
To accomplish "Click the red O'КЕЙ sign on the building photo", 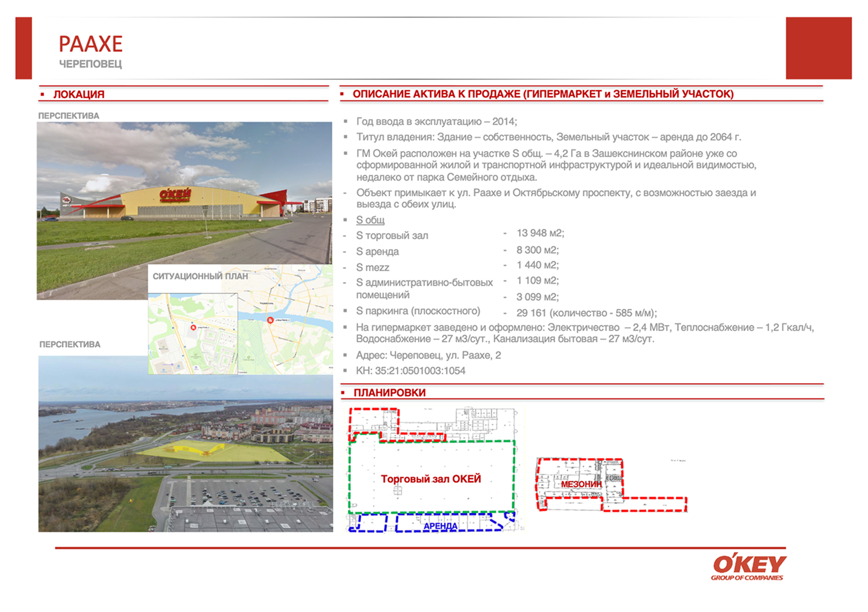I will click(175, 196).
